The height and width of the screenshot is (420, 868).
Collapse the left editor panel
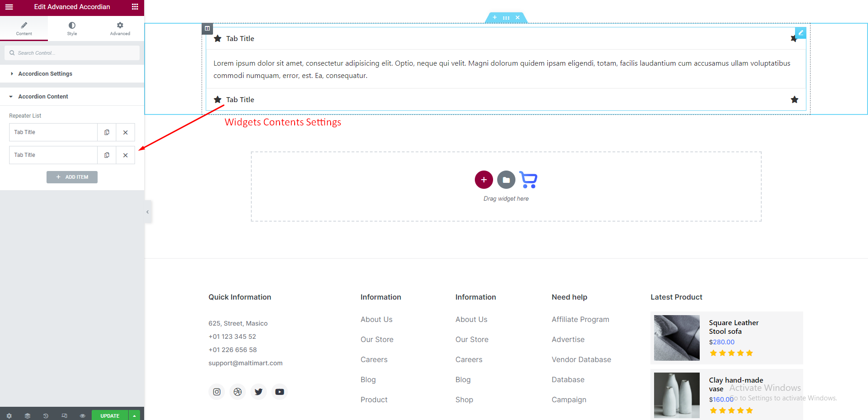[x=147, y=212]
